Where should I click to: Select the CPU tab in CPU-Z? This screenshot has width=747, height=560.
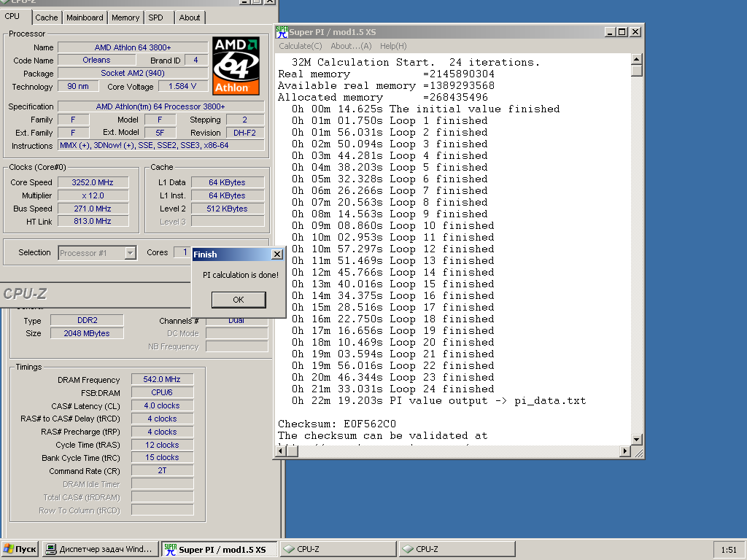click(12, 16)
